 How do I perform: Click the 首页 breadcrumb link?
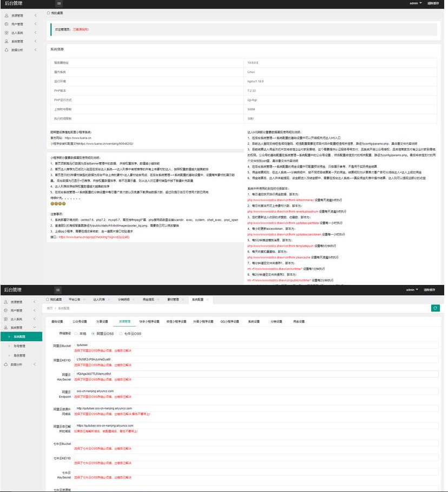click(x=50, y=308)
